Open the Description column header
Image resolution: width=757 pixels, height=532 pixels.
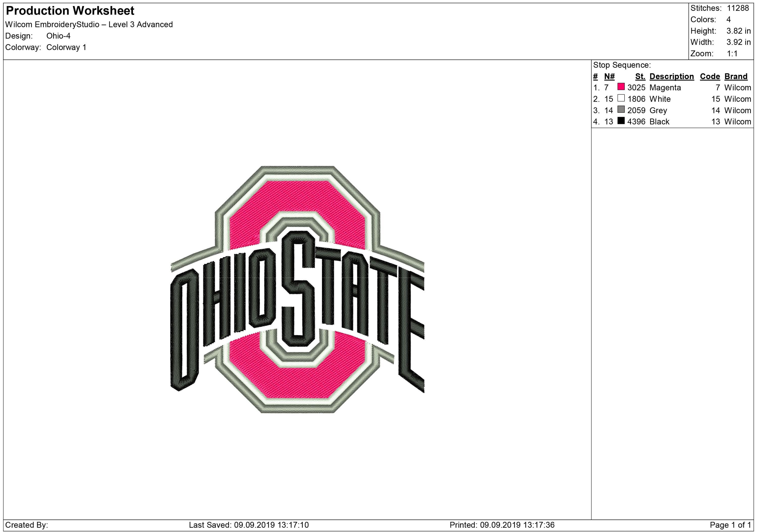(x=672, y=76)
